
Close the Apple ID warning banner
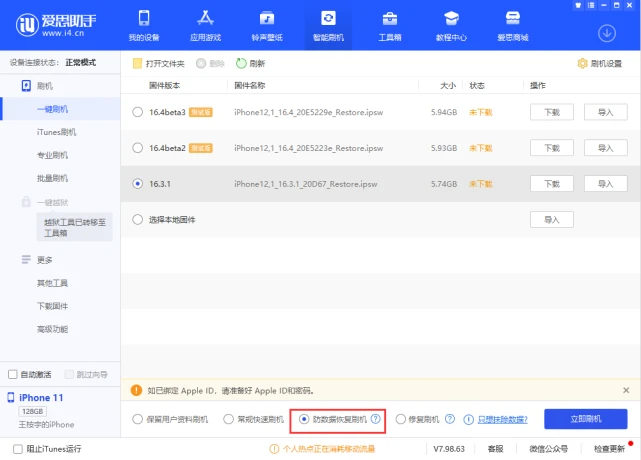(x=626, y=390)
